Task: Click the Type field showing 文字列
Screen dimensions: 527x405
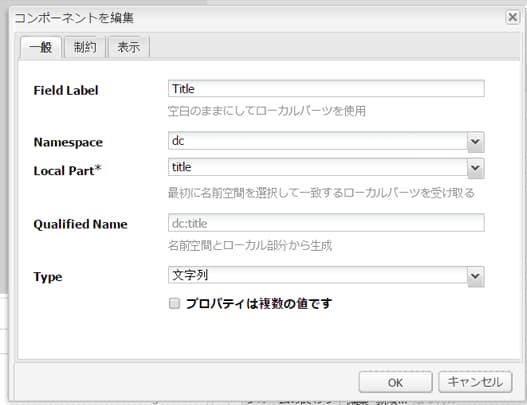Action: pyautogui.click(x=318, y=275)
